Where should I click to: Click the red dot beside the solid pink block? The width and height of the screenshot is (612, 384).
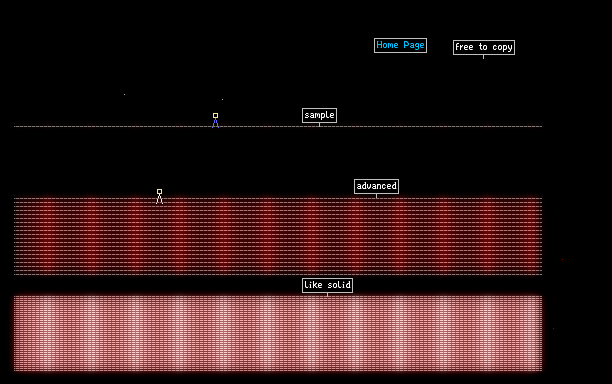pyautogui.click(x=553, y=329)
